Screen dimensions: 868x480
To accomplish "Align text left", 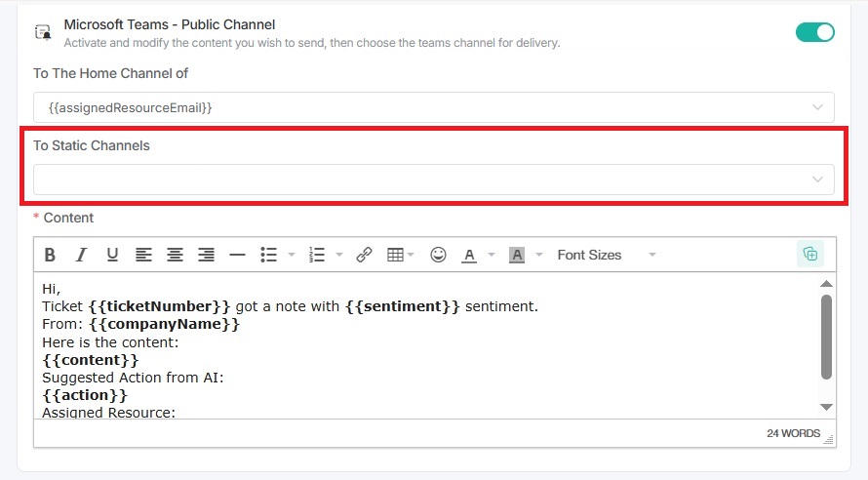I will (143, 255).
